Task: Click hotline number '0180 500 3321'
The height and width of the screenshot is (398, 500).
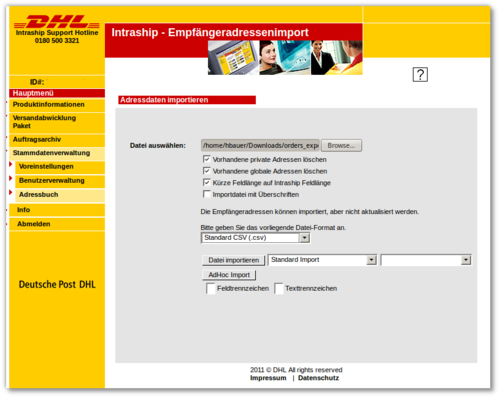Action: (x=57, y=41)
